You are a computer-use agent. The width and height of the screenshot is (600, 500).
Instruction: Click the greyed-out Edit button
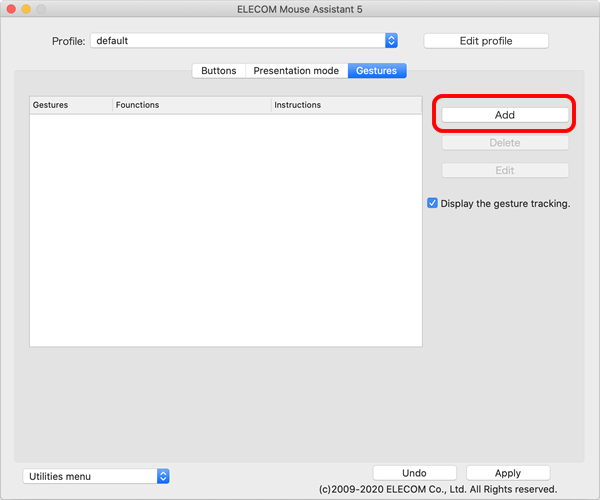coord(505,170)
